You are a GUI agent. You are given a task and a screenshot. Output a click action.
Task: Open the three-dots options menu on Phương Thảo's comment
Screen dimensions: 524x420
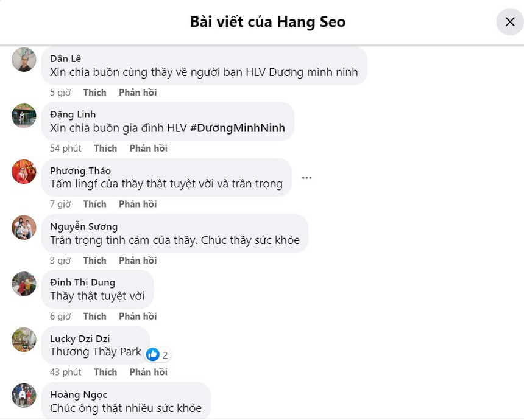306,177
